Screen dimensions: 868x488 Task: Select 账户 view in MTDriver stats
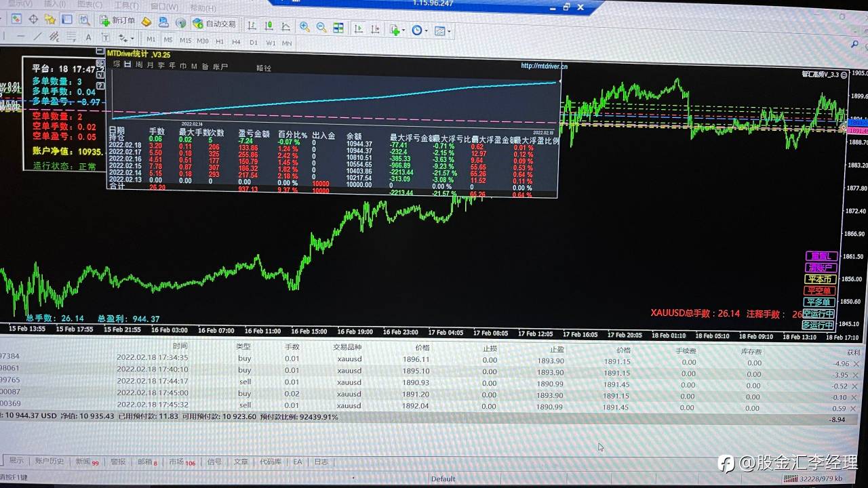point(220,66)
